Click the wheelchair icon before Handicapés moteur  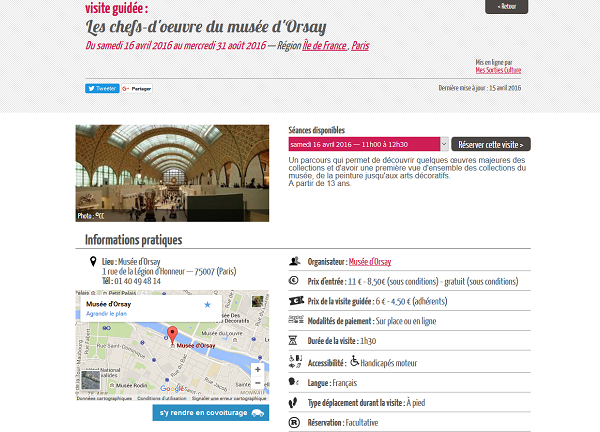coord(354,361)
